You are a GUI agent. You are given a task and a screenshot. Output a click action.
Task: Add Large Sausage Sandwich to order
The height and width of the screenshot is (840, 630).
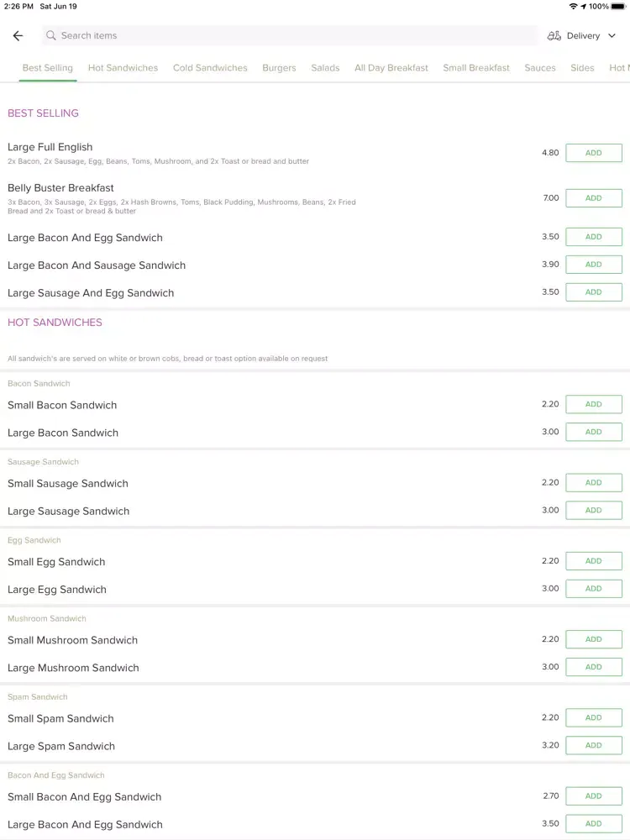click(594, 511)
